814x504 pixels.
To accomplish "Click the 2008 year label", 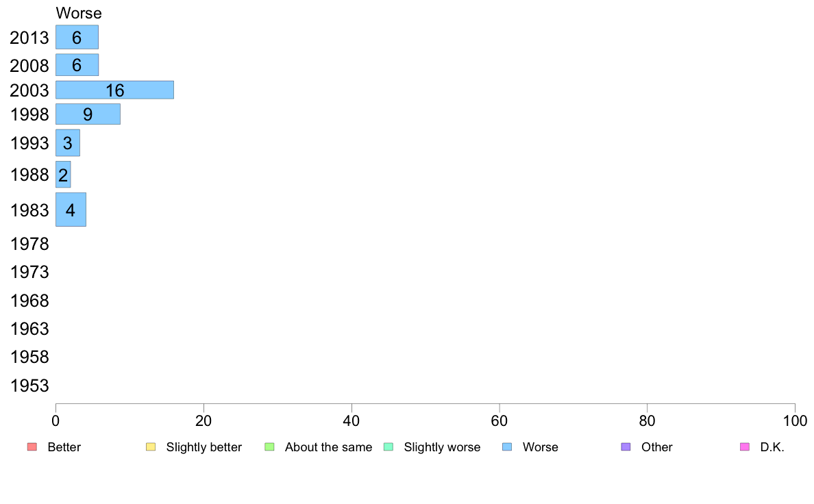I will [x=29, y=66].
